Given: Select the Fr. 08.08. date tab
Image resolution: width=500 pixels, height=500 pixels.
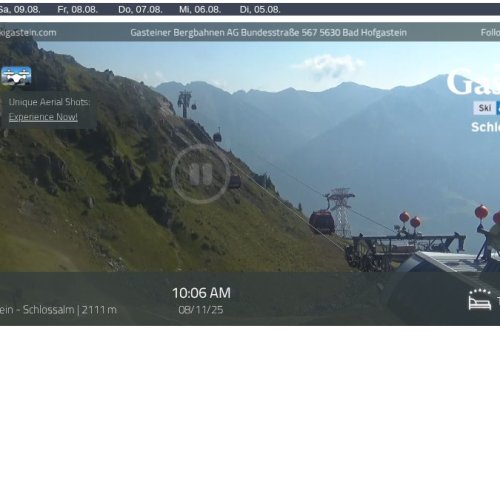Looking at the screenshot, I should 78,10.
